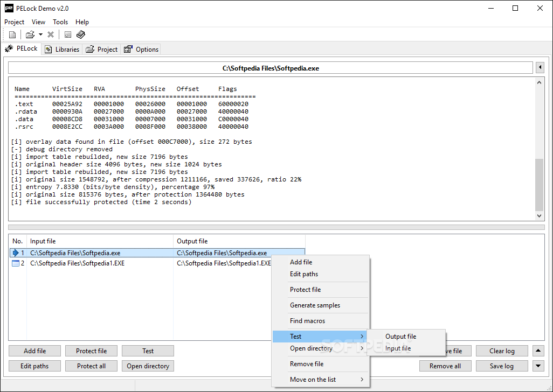Click the move down arrow button
The width and height of the screenshot is (553, 392).
(538, 366)
